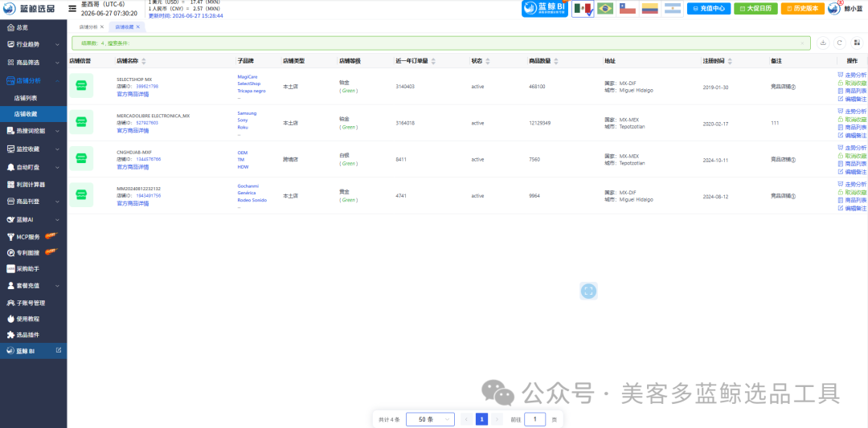Select 店铺列表 submenu item

26,98
